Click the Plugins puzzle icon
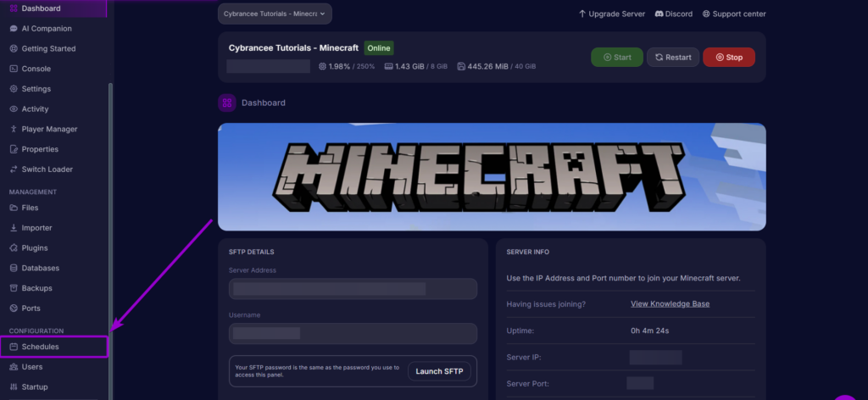This screenshot has width=868, height=400. pos(14,248)
